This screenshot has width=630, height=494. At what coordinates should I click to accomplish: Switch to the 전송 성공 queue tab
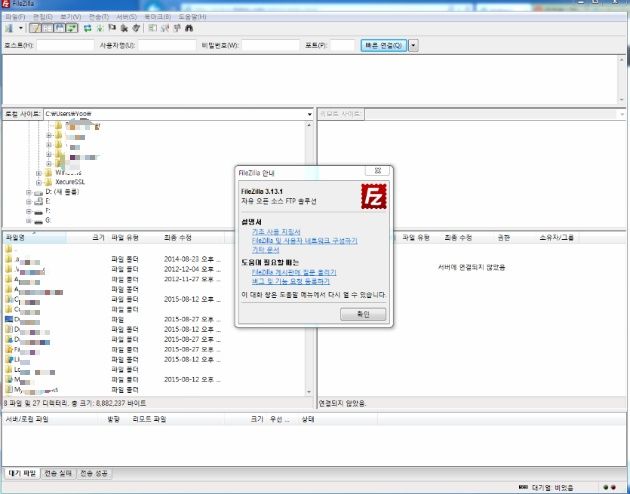[x=94, y=474]
